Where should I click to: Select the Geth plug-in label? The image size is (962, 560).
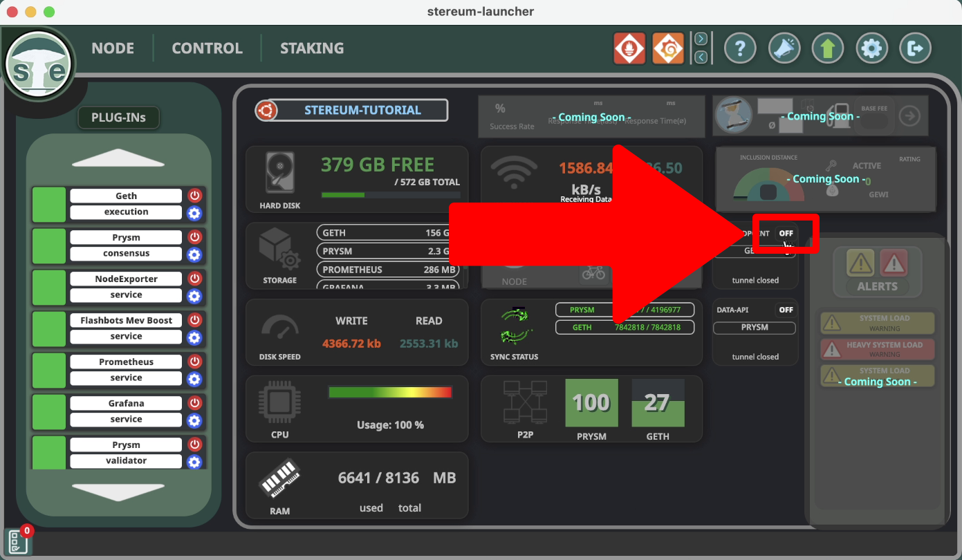[126, 196]
